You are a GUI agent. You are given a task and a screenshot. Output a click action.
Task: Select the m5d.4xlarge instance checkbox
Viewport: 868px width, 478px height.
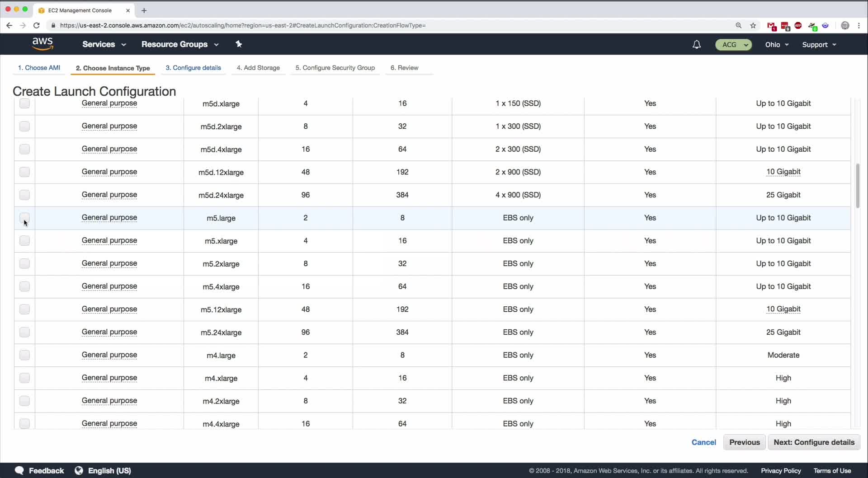point(24,149)
